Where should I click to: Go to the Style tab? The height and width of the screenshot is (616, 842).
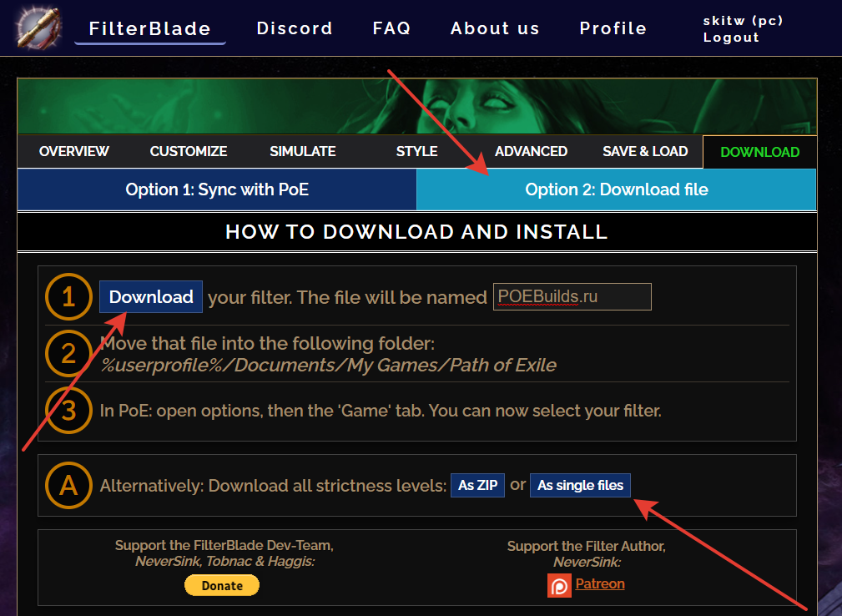tap(417, 151)
